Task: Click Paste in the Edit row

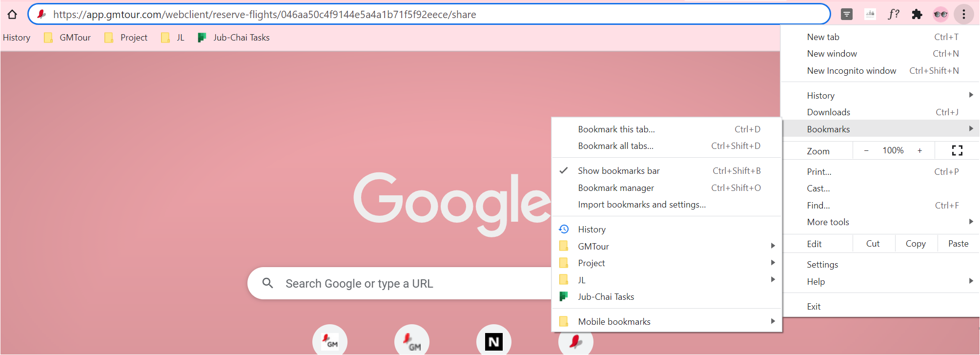Action: [x=958, y=244]
